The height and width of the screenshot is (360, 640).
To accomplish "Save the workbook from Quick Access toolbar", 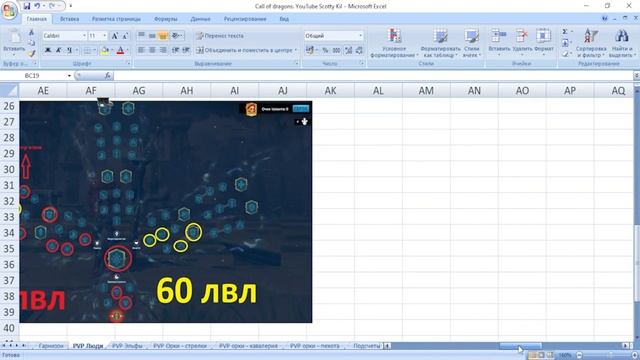I will click(x=27, y=6).
